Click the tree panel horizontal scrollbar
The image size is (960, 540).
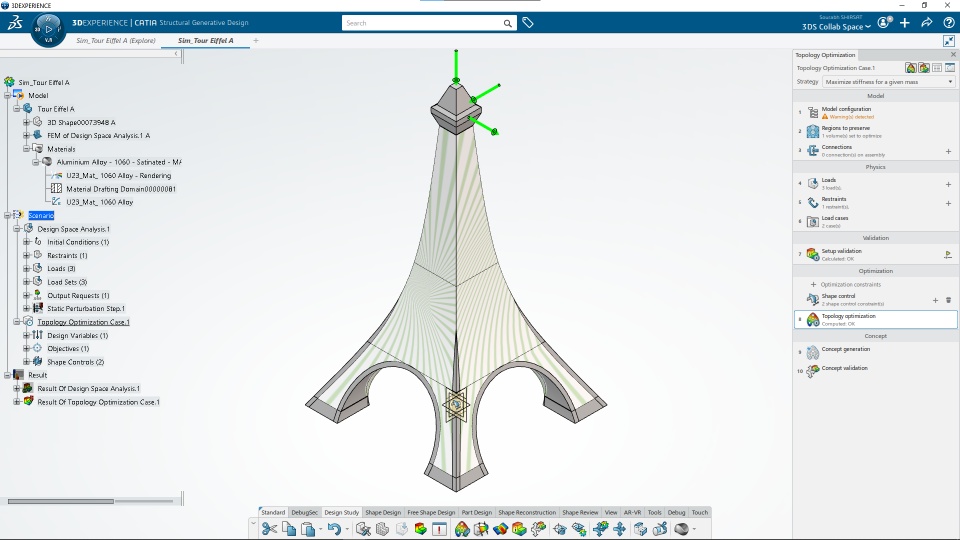point(61,501)
